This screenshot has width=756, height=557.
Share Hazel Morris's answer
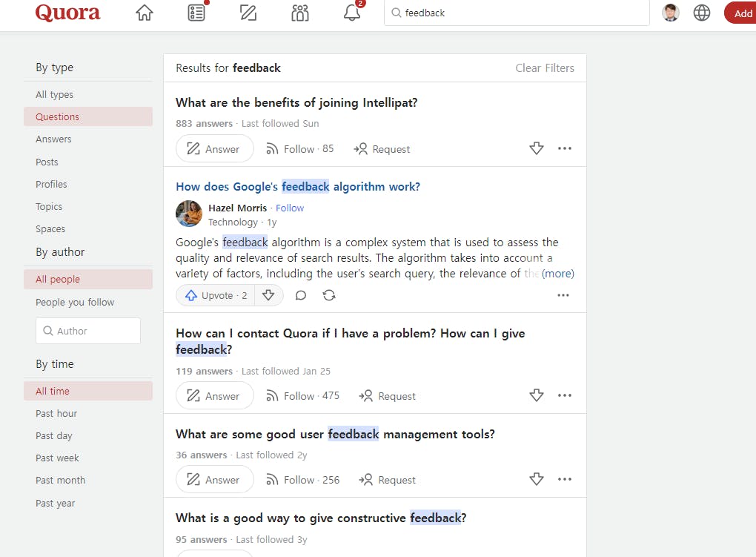coord(329,295)
